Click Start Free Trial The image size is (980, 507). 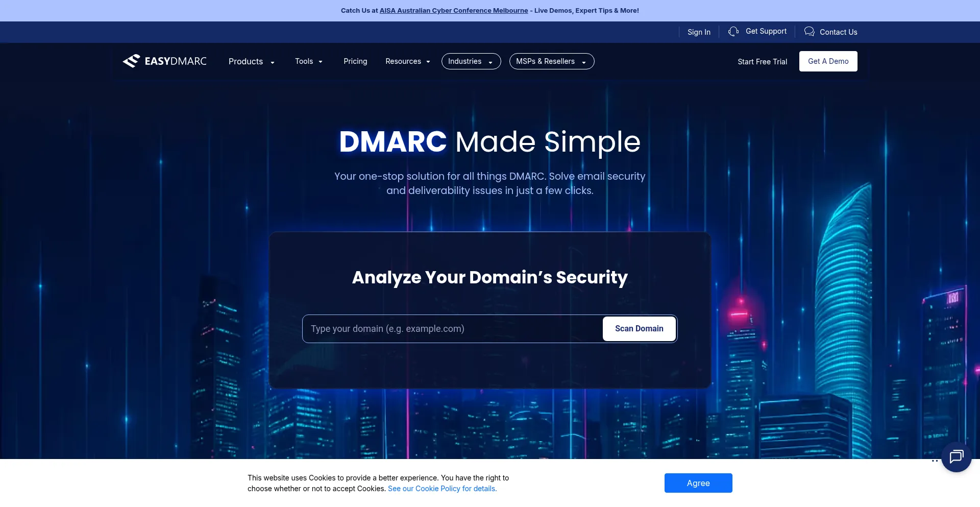(762, 62)
